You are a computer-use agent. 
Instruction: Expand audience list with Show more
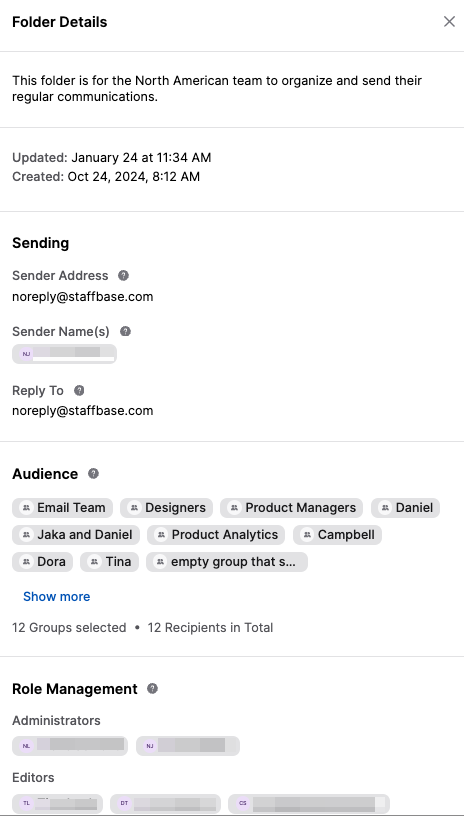tap(56, 596)
